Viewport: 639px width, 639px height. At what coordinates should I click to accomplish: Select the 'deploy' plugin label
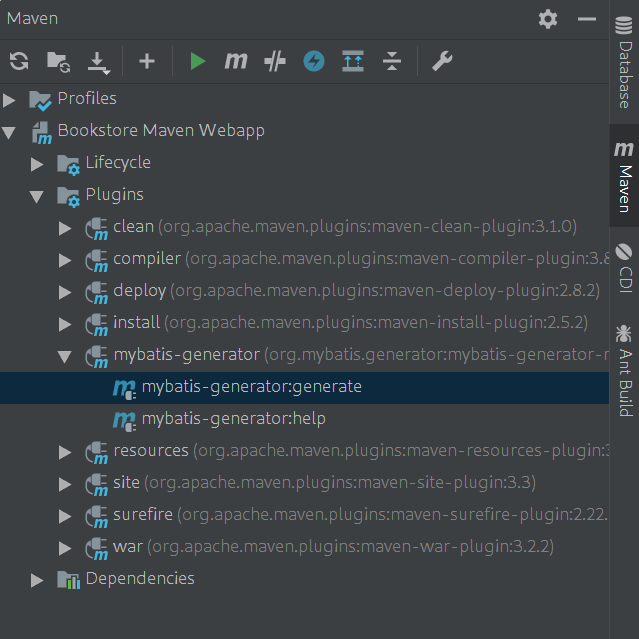[x=139, y=291]
